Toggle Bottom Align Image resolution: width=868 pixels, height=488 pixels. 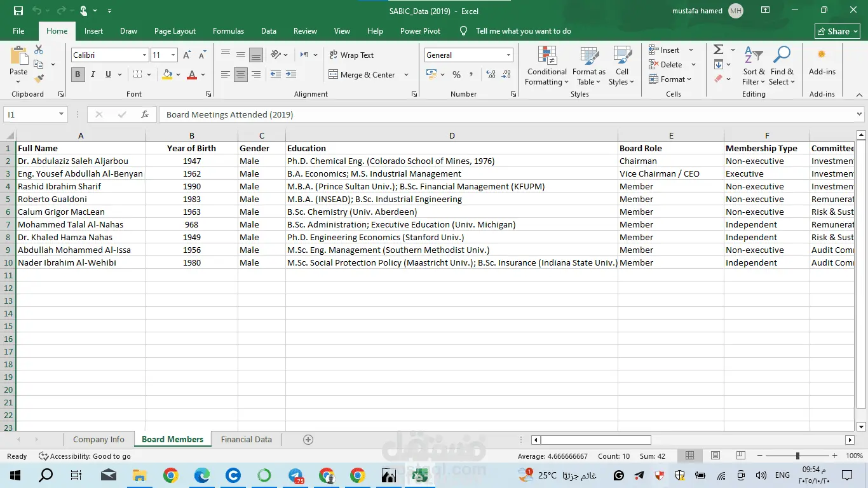(x=256, y=55)
